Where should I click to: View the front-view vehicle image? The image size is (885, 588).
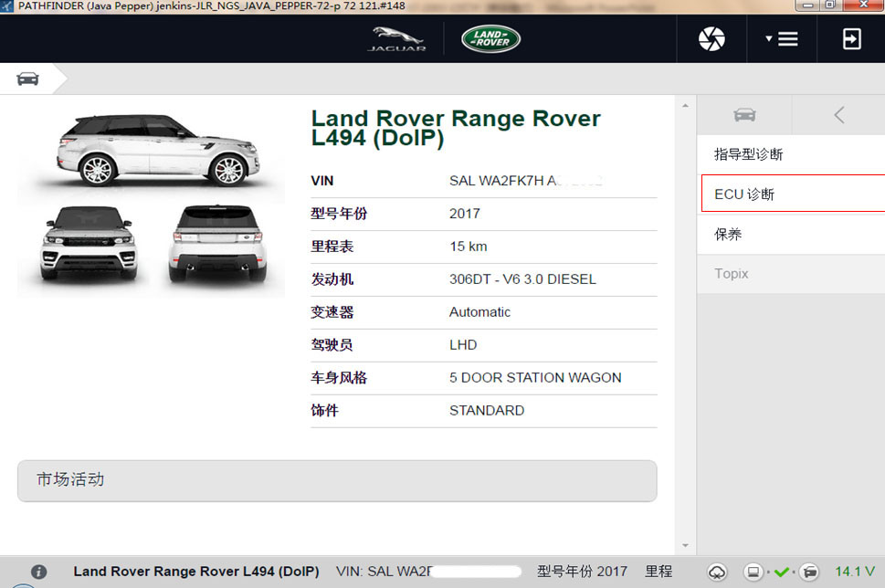point(89,245)
